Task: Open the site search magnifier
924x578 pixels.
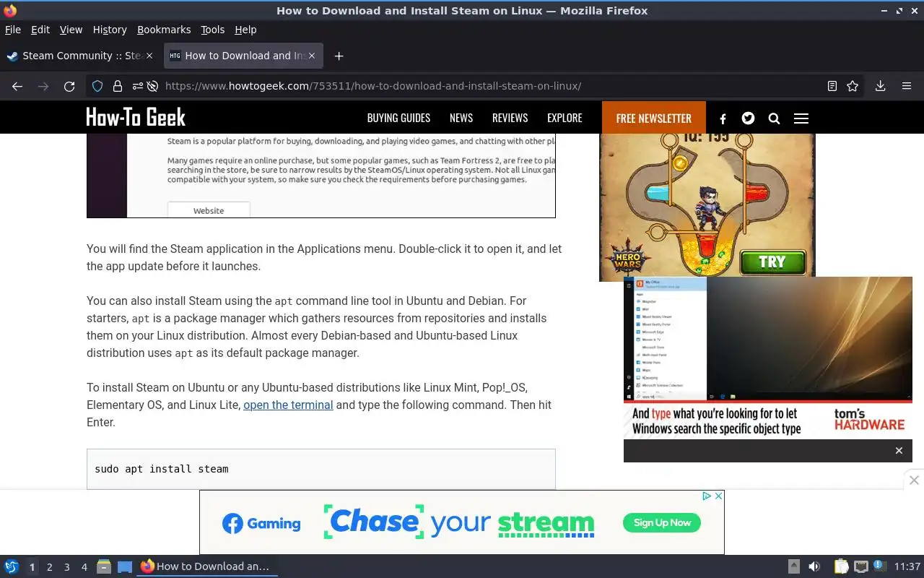Action: click(x=774, y=118)
